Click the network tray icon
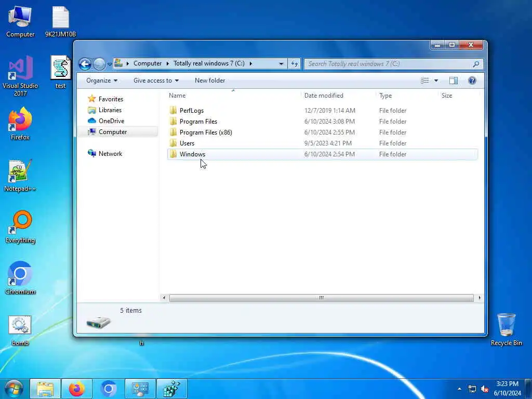The width and height of the screenshot is (532, 399). pos(472,389)
